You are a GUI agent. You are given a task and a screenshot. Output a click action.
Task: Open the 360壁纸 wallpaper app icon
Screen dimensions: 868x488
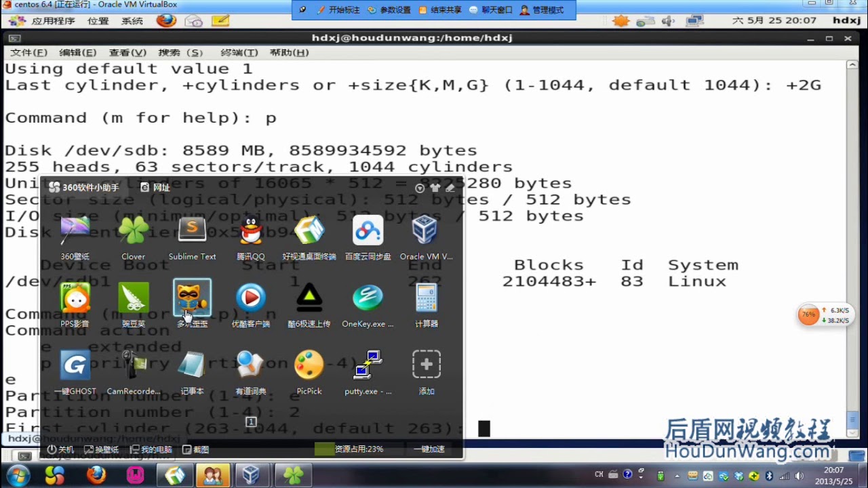tap(75, 232)
